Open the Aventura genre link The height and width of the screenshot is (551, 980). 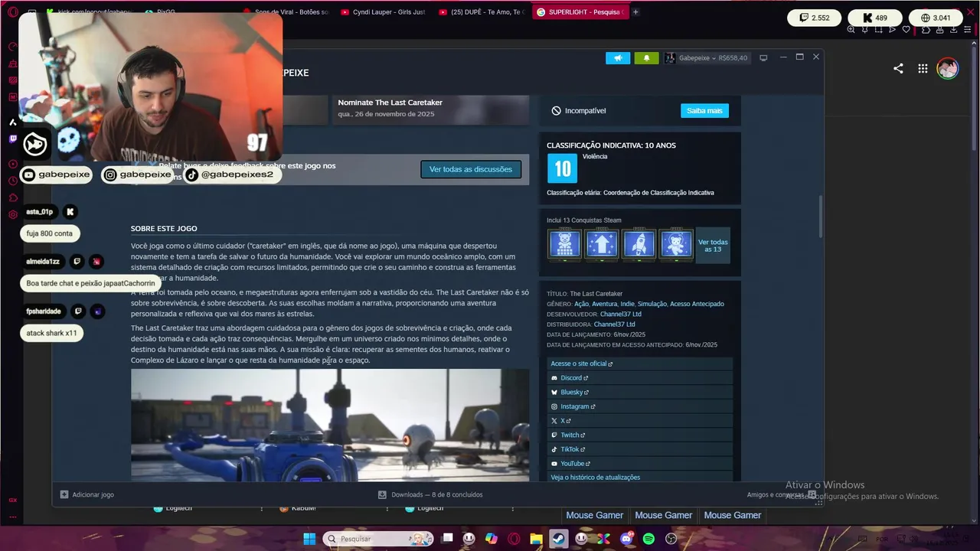(x=604, y=304)
